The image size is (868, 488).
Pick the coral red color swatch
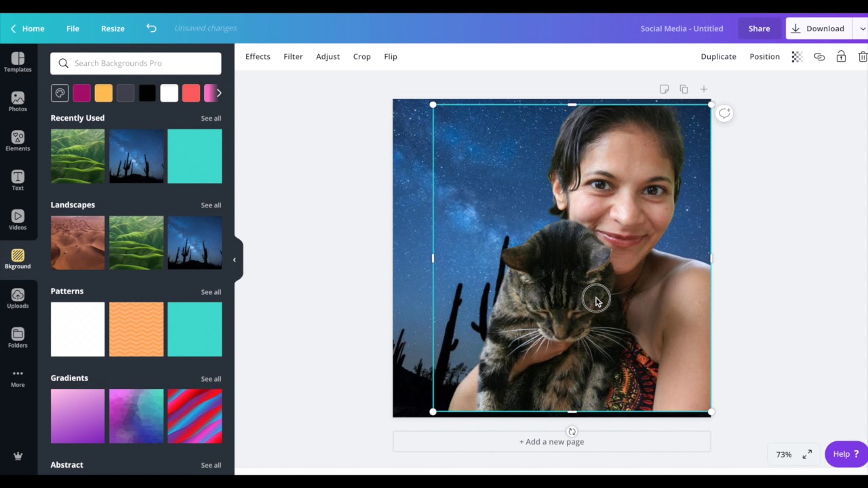[x=191, y=93]
